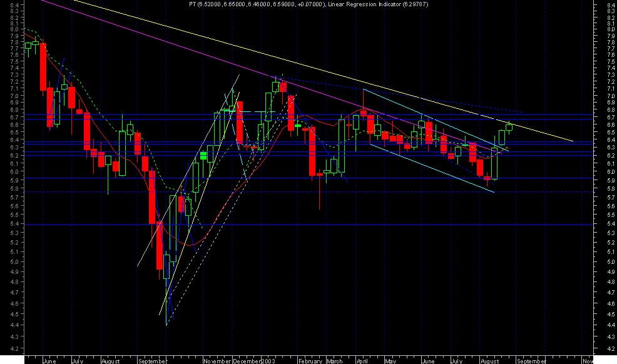Click the March month label

tap(335, 361)
